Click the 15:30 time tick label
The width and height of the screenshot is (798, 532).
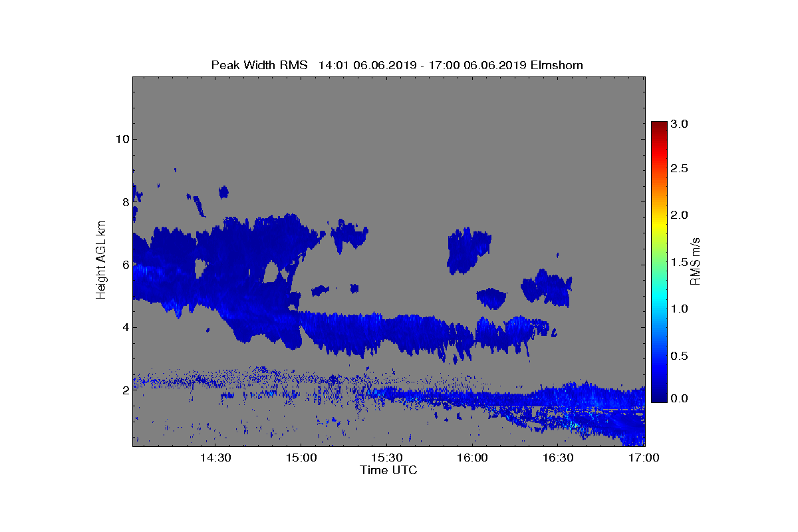tap(387, 458)
